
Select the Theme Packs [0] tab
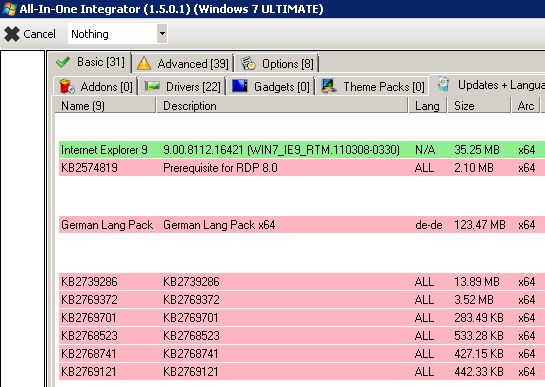(x=372, y=87)
